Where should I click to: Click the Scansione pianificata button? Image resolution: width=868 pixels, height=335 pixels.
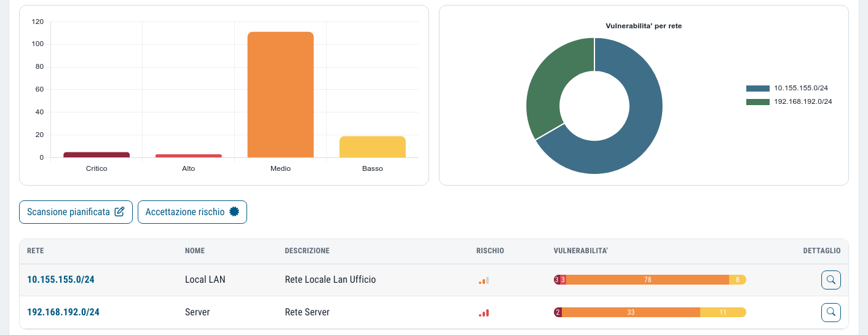pyautogui.click(x=76, y=212)
